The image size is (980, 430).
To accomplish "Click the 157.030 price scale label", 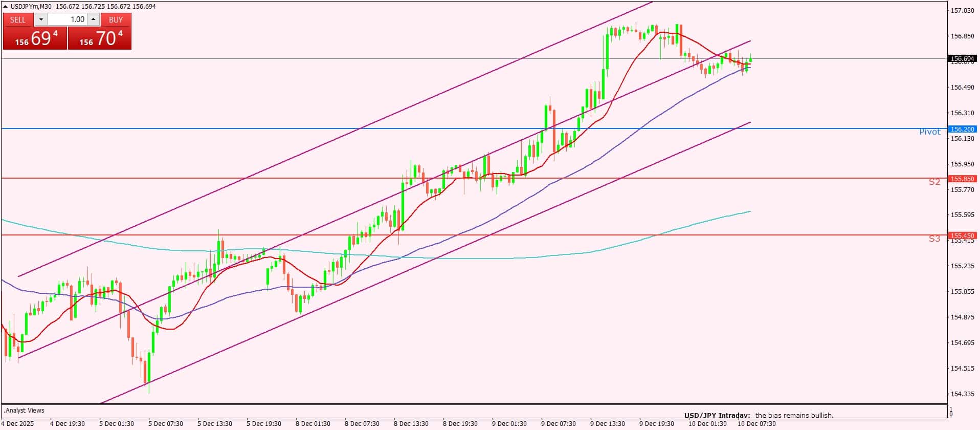I will pyautogui.click(x=962, y=11).
